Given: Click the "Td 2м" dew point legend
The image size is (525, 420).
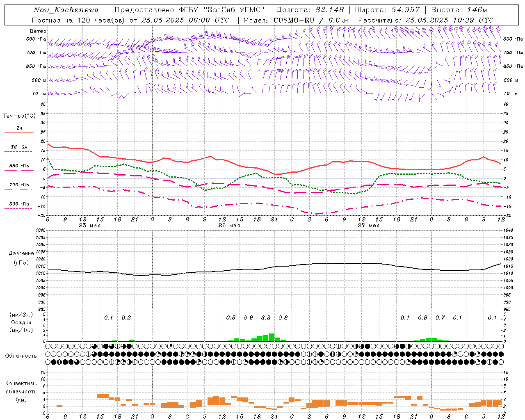Looking at the screenshot, I should click(x=19, y=147).
